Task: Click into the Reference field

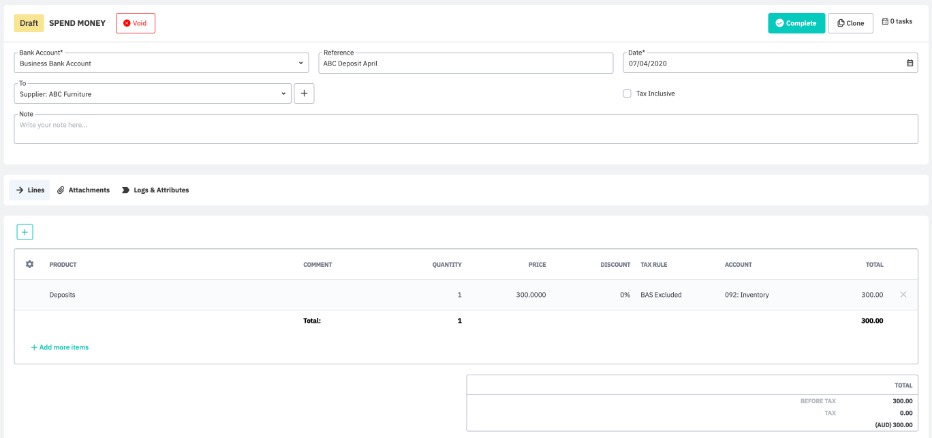Action: tap(465, 63)
